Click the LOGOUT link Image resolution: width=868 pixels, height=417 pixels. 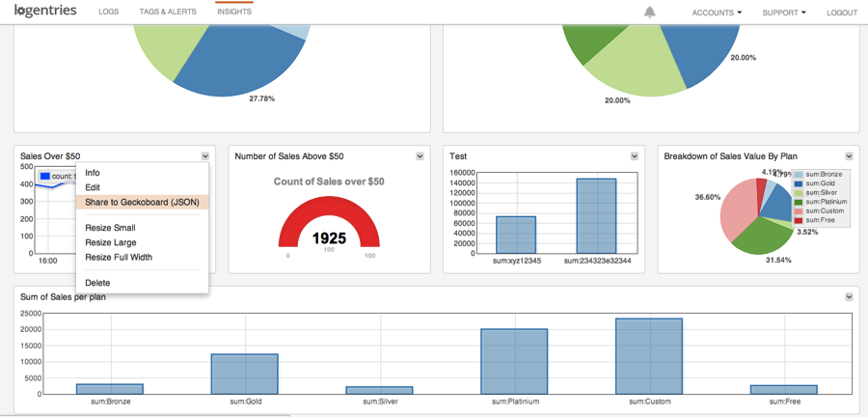pyautogui.click(x=842, y=13)
